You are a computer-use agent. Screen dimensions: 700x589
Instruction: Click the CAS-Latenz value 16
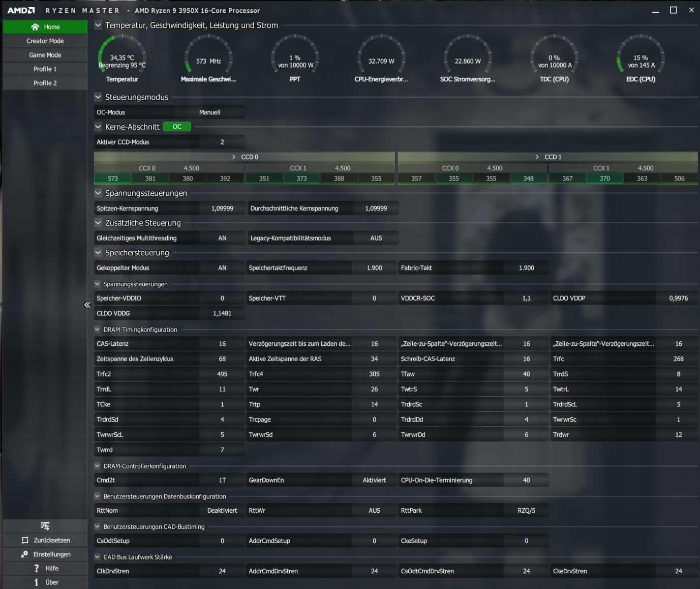point(222,344)
